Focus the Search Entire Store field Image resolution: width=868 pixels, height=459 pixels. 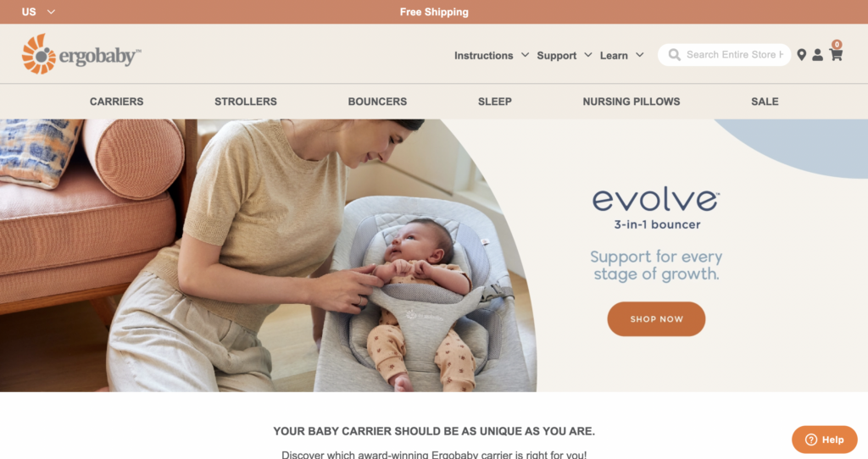pyautogui.click(x=724, y=55)
